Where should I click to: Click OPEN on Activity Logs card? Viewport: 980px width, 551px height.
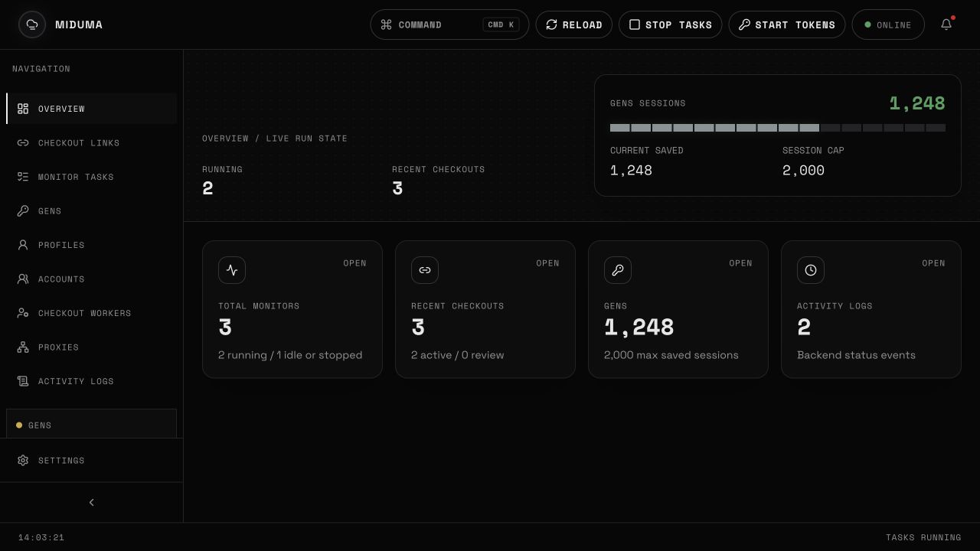click(x=934, y=263)
